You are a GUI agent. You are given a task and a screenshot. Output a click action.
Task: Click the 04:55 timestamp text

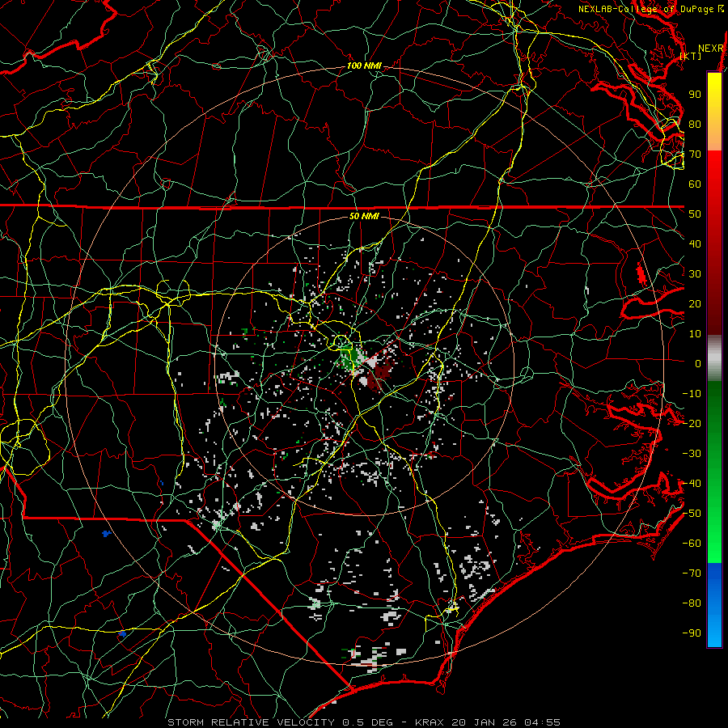(542, 722)
